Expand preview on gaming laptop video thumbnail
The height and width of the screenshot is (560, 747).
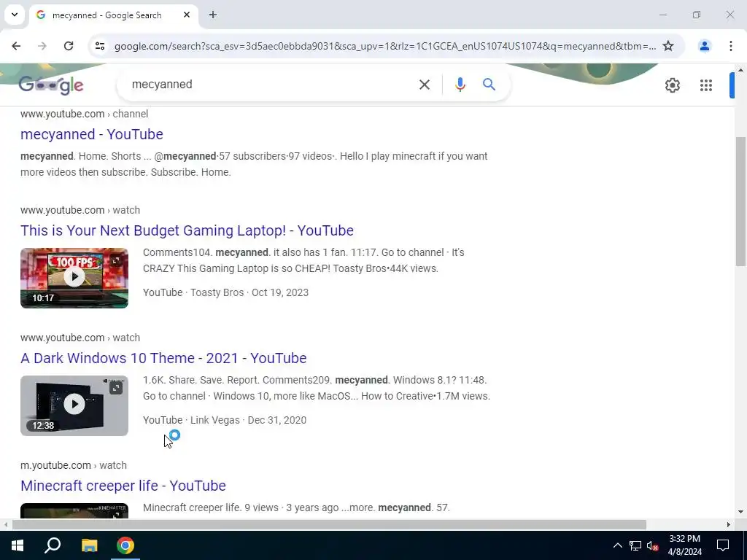point(116,260)
